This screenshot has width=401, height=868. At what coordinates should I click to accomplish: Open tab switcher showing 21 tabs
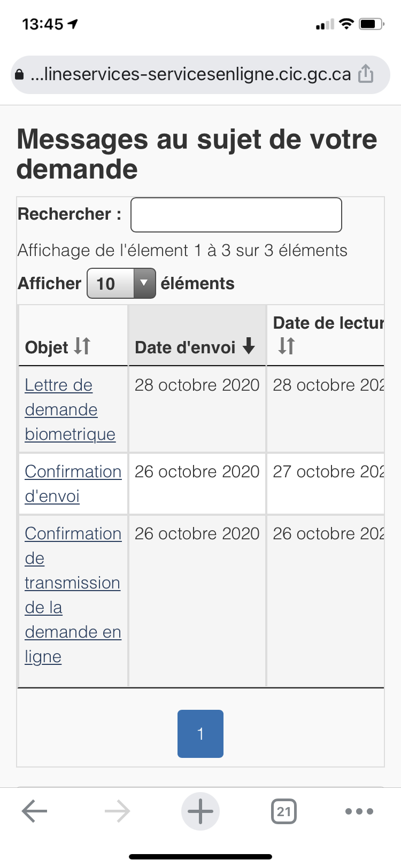click(x=283, y=811)
